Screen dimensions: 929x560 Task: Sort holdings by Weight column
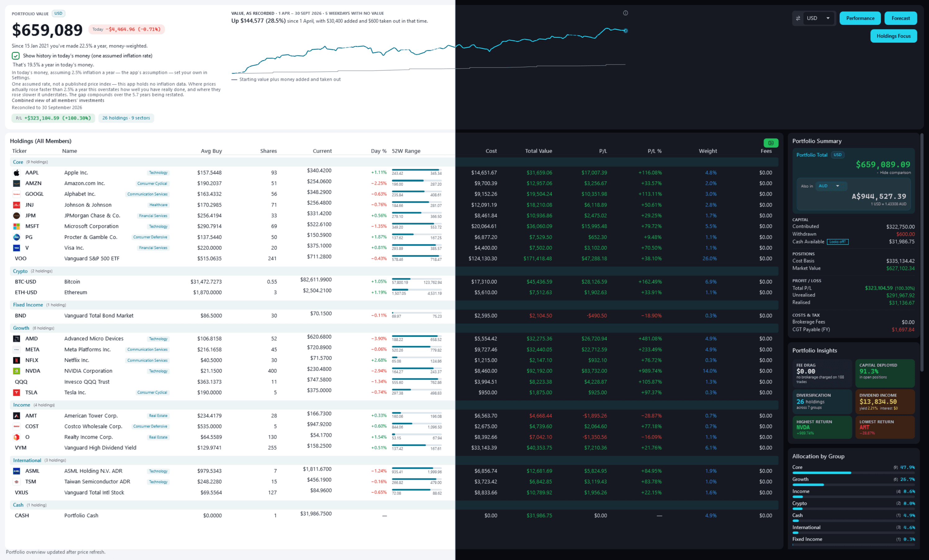(708, 151)
